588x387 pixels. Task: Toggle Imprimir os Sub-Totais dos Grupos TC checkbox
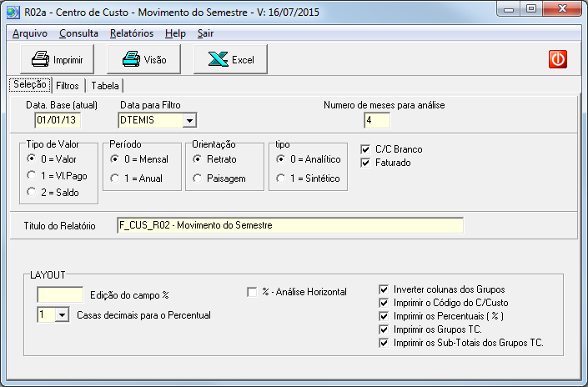click(384, 343)
